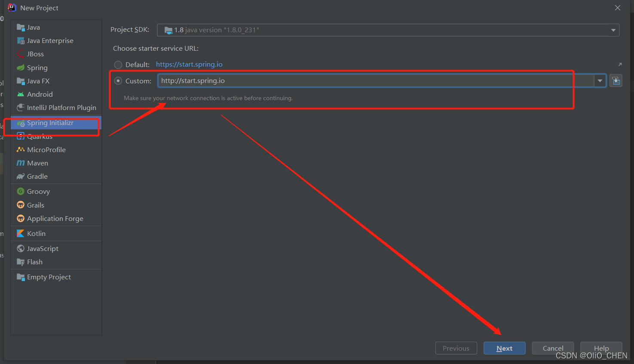Choose the Gradle generator

[37, 176]
